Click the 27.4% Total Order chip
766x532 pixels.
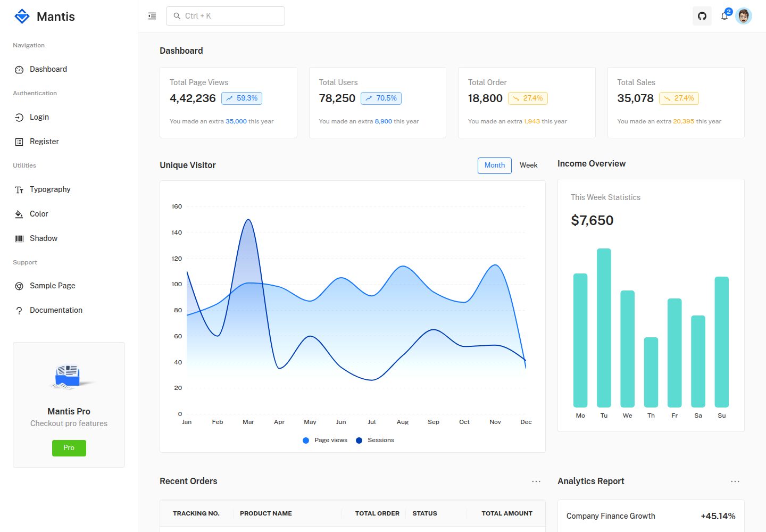(x=528, y=98)
